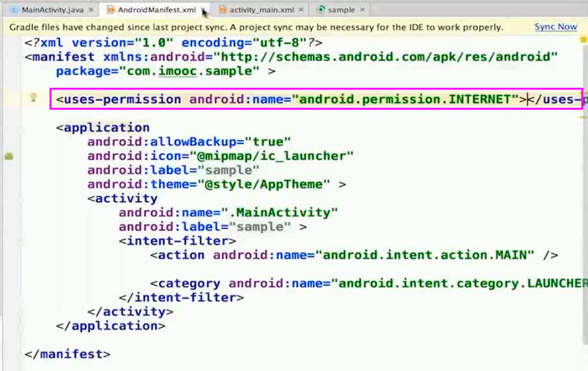This screenshot has height=371, width=588.
Task: Click the android.intent.category.LAUNCHER string
Action: click(459, 284)
